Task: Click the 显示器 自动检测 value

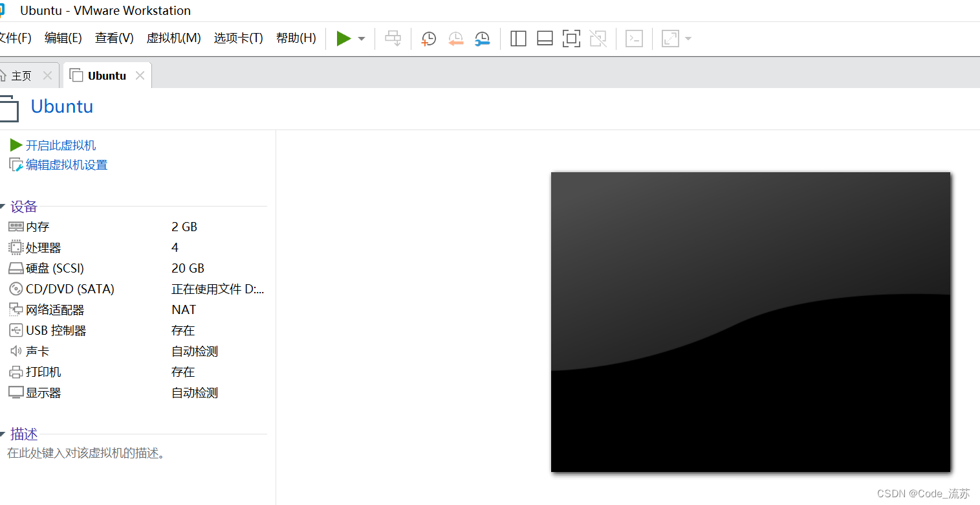Action: point(195,393)
